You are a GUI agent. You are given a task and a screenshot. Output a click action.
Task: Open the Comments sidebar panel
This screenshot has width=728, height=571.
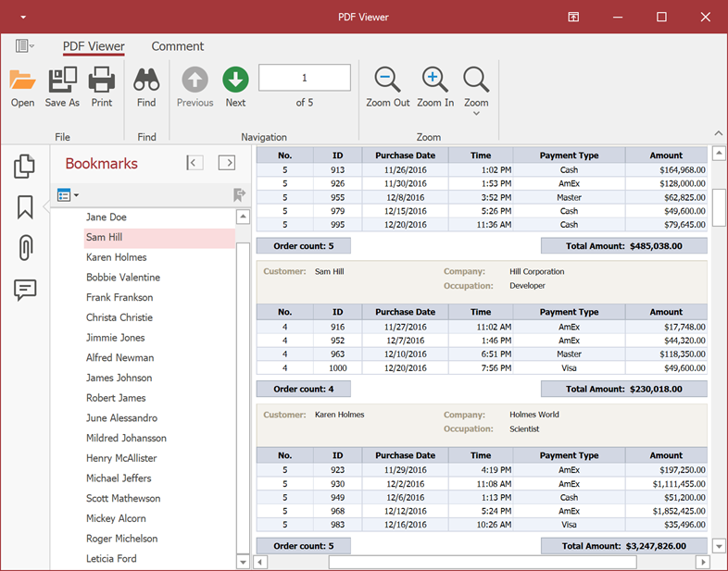(x=25, y=290)
